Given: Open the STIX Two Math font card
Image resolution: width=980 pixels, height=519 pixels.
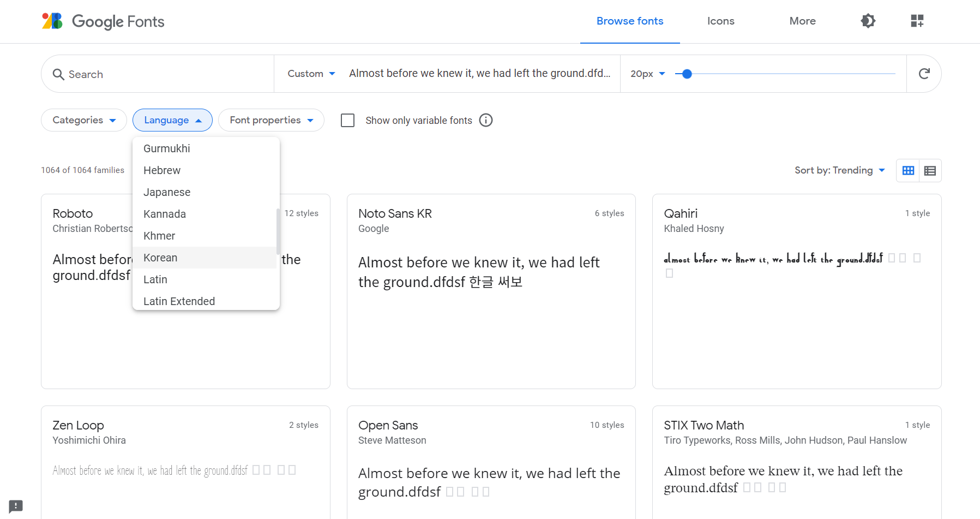Looking at the screenshot, I should point(797,462).
